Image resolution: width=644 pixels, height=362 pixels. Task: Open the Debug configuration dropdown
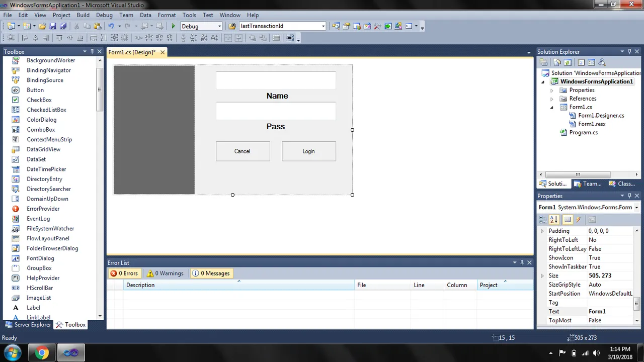[x=219, y=26]
